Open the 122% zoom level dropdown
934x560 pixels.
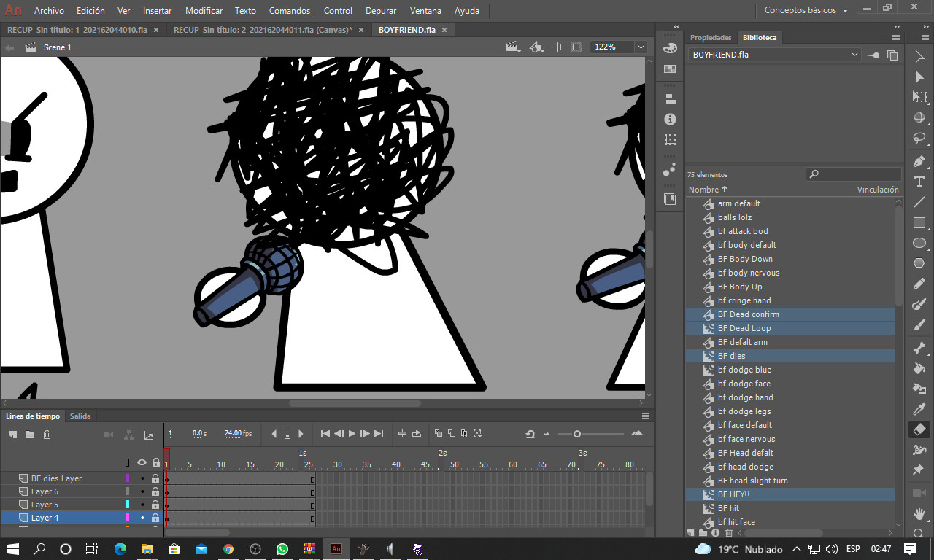point(640,46)
